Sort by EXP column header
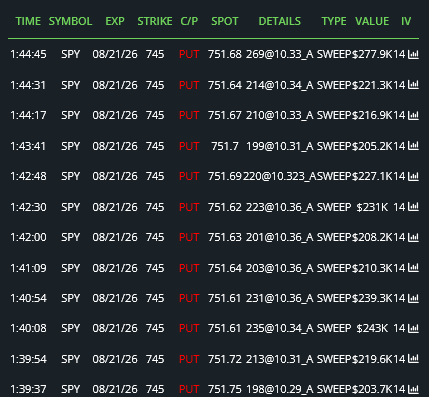Viewport: 429px width, 397px height. [115, 21]
